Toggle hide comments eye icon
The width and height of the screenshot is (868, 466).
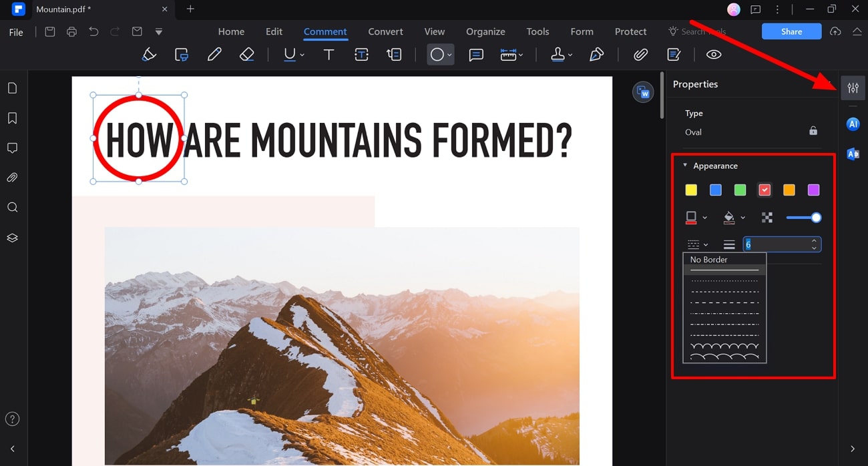pyautogui.click(x=714, y=55)
